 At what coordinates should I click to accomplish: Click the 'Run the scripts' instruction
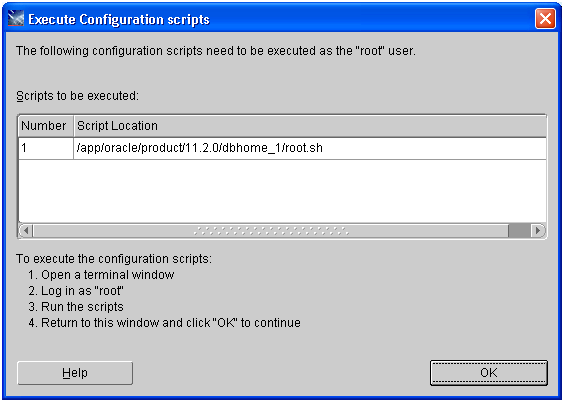(76, 307)
